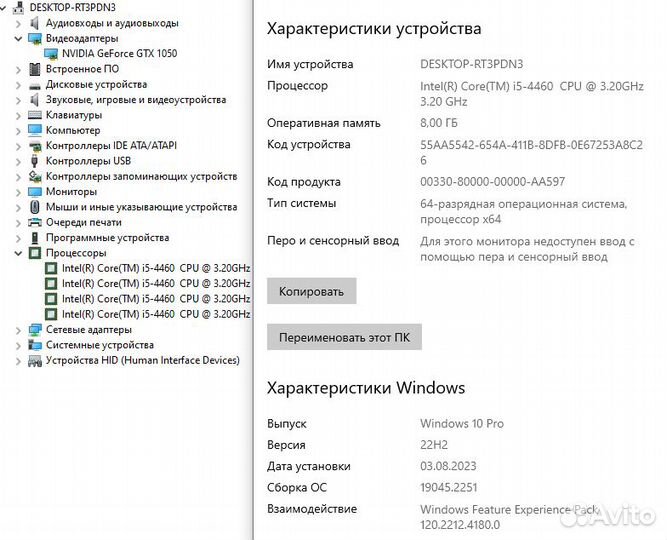Expand the Очереди печати node
Screen dimensions: 667x540
coord(18,223)
